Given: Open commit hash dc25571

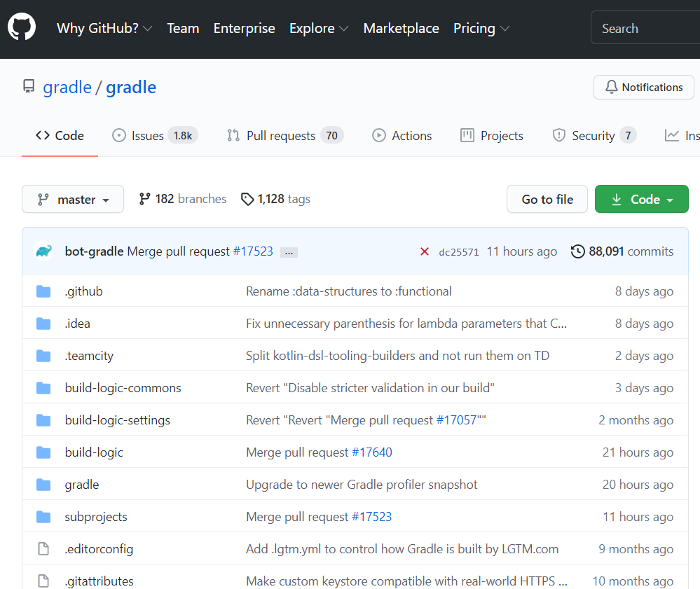Looking at the screenshot, I should click(x=458, y=252).
